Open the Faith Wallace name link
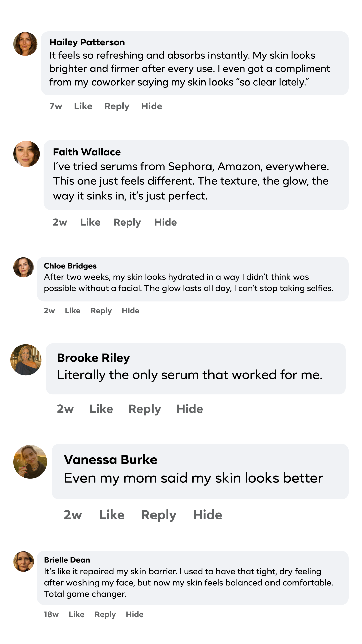 click(x=87, y=152)
